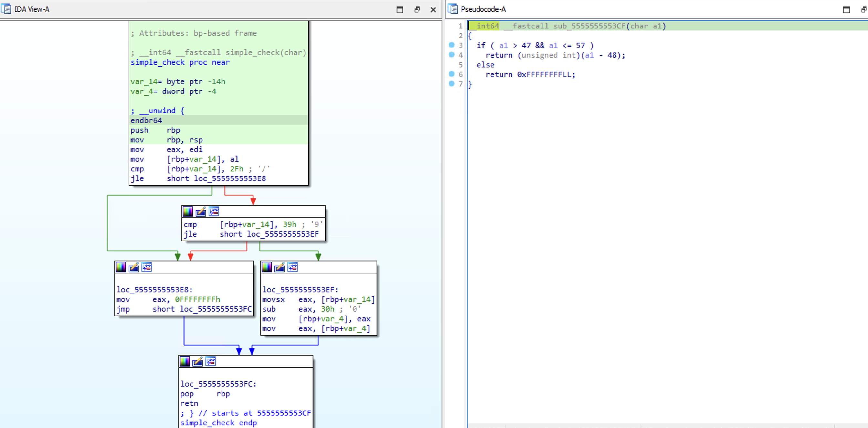Click 'simple_check proc near' in disassembly
This screenshot has width=868, height=428.
pyautogui.click(x=180, y=62)
